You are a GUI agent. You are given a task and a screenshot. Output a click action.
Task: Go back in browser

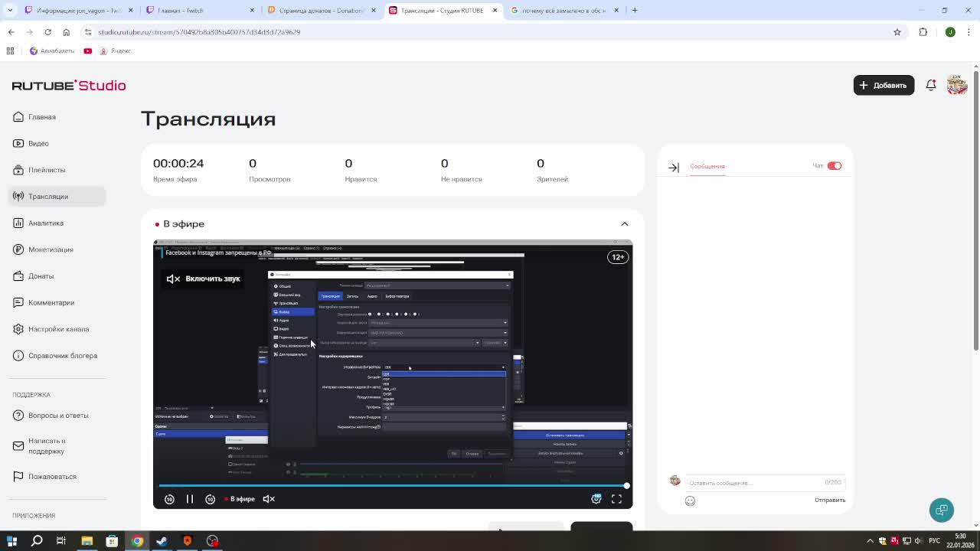[11, 32]
